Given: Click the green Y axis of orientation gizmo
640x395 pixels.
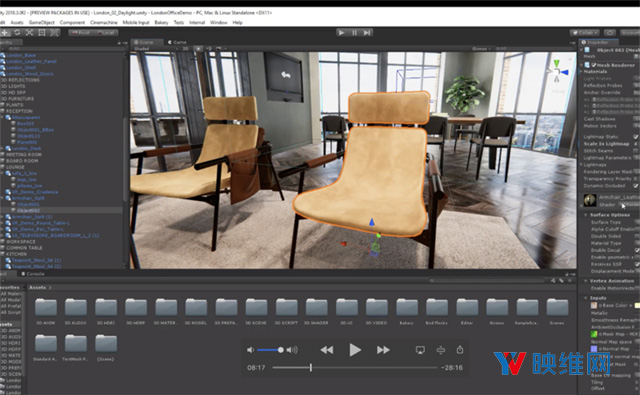Looking at the screenshot, I should pos(556,64).
